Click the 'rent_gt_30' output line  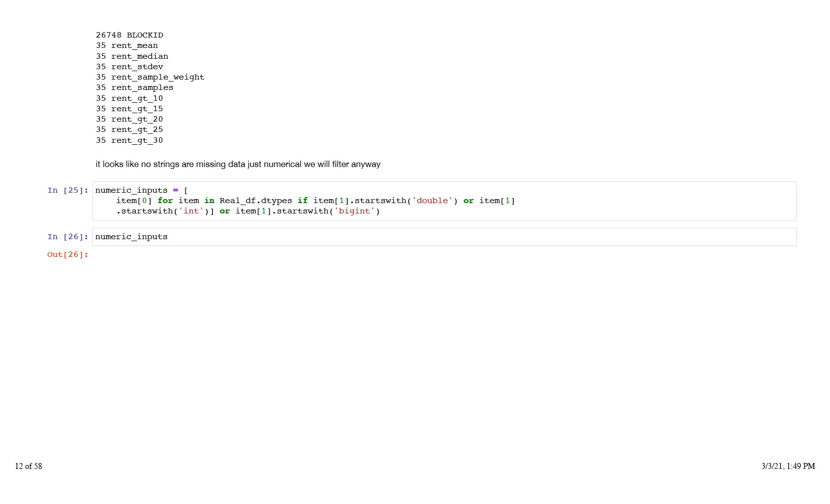coord(129,140)
